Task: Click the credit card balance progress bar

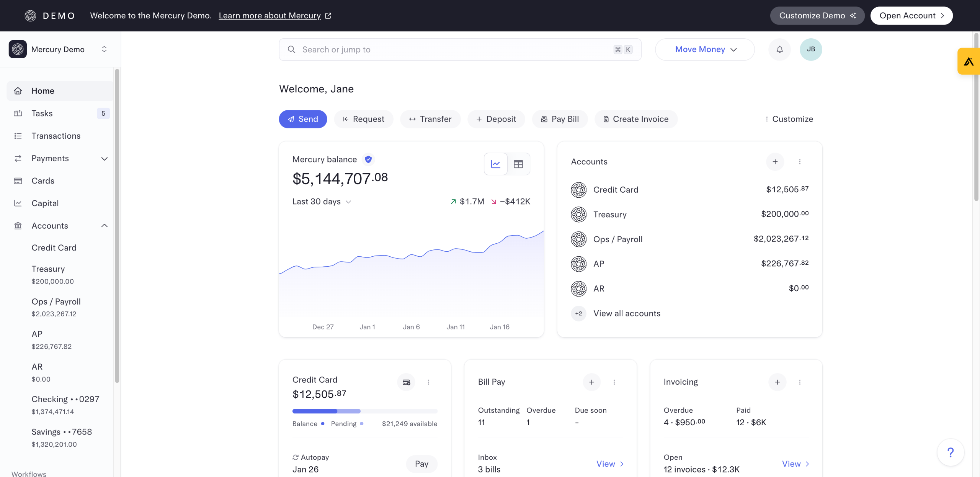Action: pos(364,411)
